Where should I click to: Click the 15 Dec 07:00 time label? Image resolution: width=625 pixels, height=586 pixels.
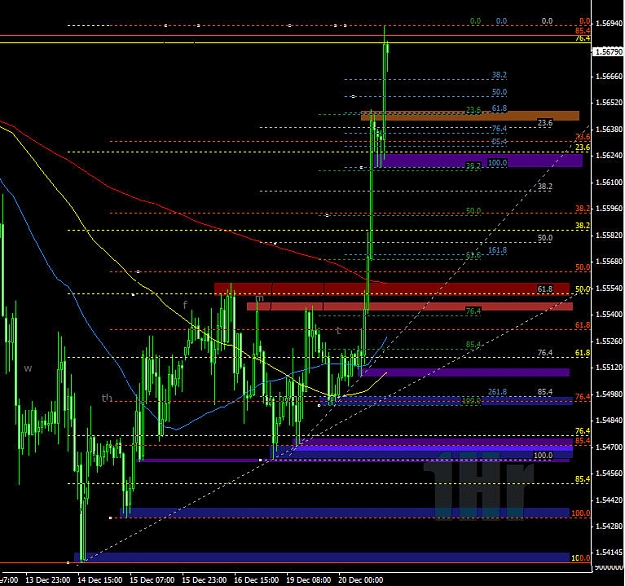click(x=152, y=580)
